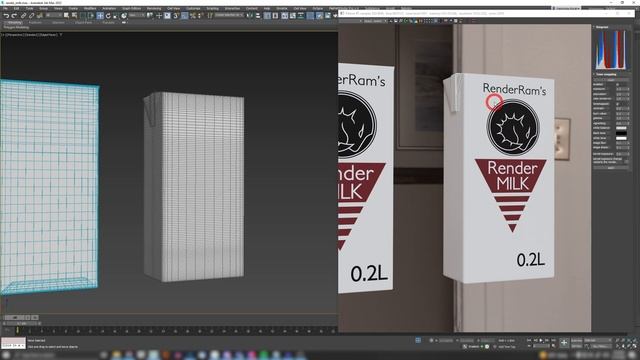640x360 pixels.
Task: Click the Add Time Tag label
Action: point(507,347)
